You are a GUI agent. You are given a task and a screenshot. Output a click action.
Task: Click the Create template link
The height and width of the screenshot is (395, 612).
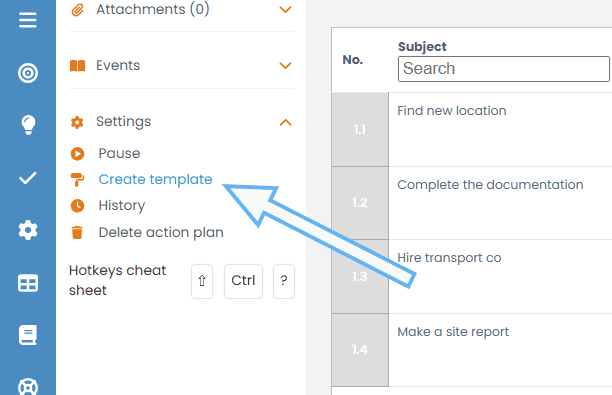tap(155, 179)
